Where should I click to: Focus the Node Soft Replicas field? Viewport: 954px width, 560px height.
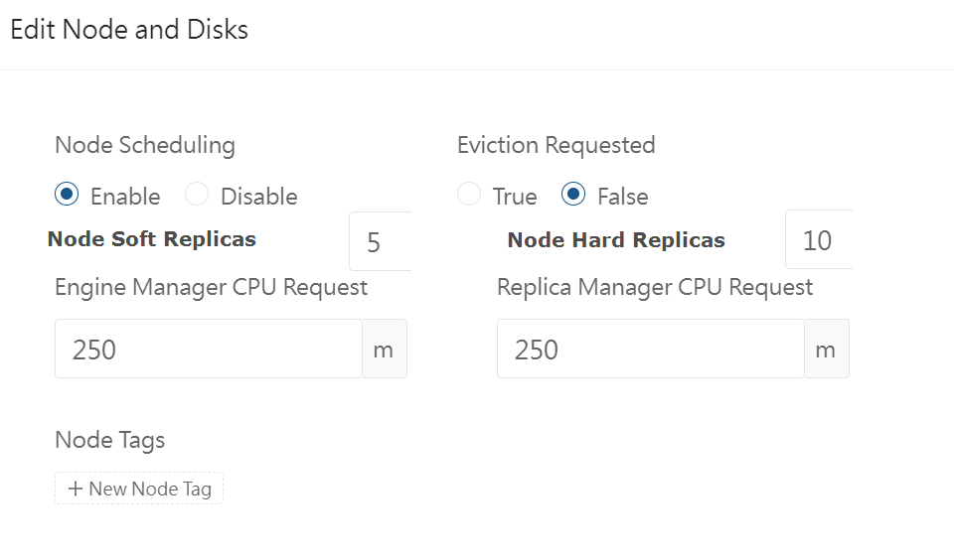[381, 241]
